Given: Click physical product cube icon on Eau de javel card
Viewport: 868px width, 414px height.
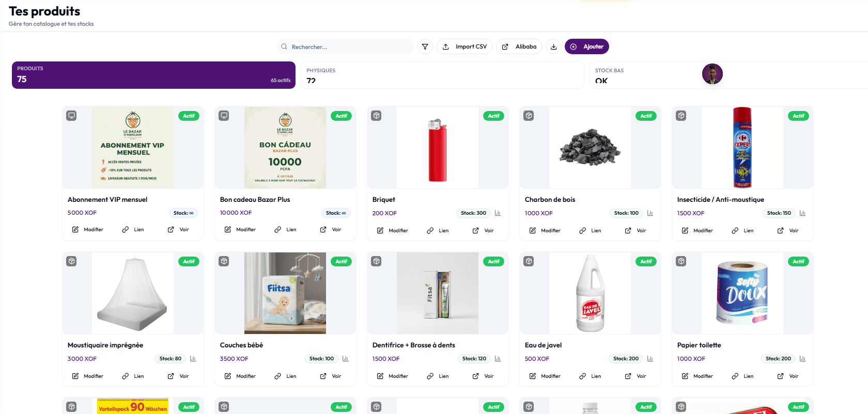Looking at the screenshot, I should tap(529, 261).
